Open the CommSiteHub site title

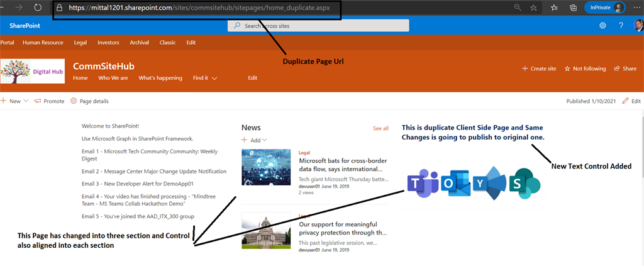point(104,67)
